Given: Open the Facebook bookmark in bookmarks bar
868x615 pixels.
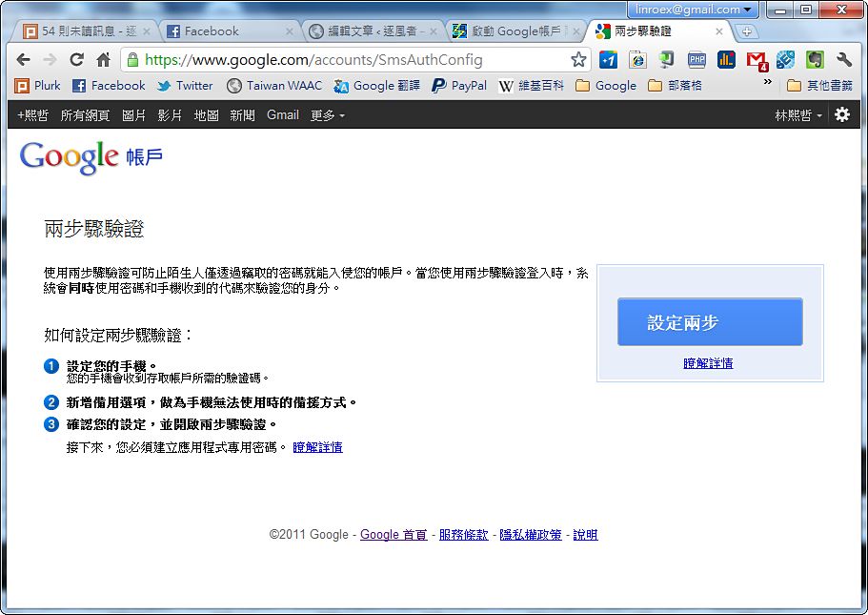Looking at the screenshot, I should pos(109,85).
